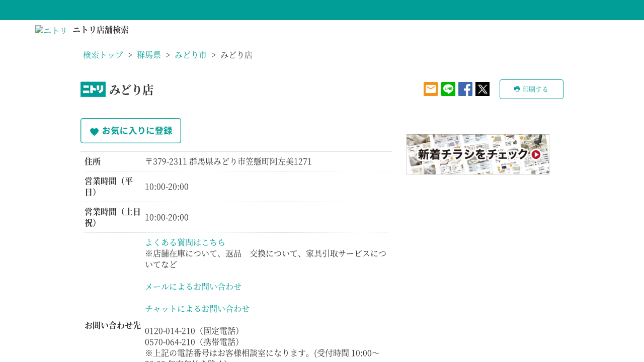
Task: Click the current みどり店 breadcrumb item
Action: pos(236,55)
